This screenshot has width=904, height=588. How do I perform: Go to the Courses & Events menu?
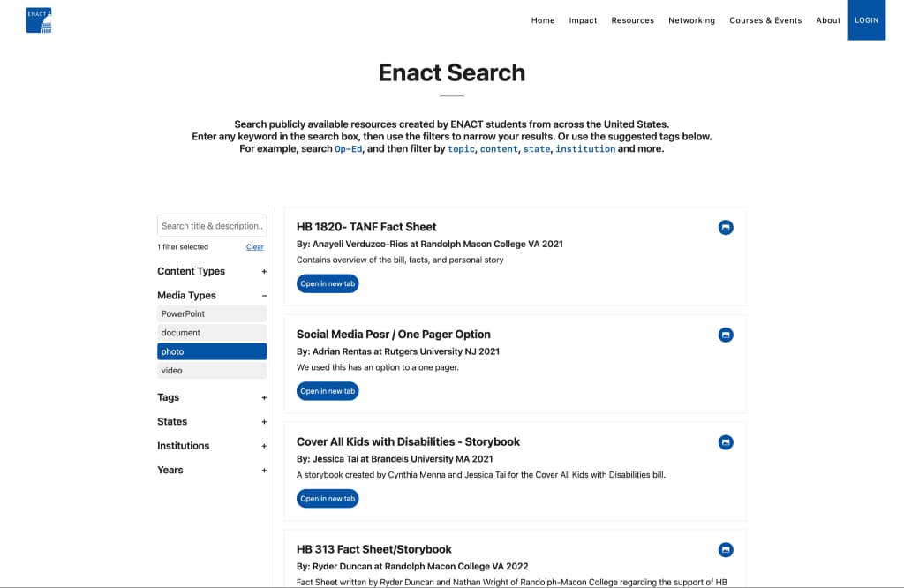point(765,20)
